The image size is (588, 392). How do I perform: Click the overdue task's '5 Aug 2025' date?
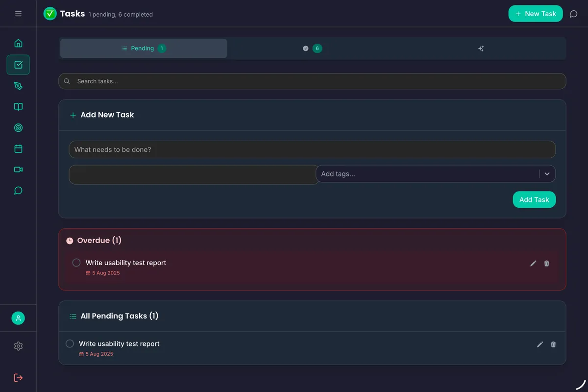[x=106, y=273]
